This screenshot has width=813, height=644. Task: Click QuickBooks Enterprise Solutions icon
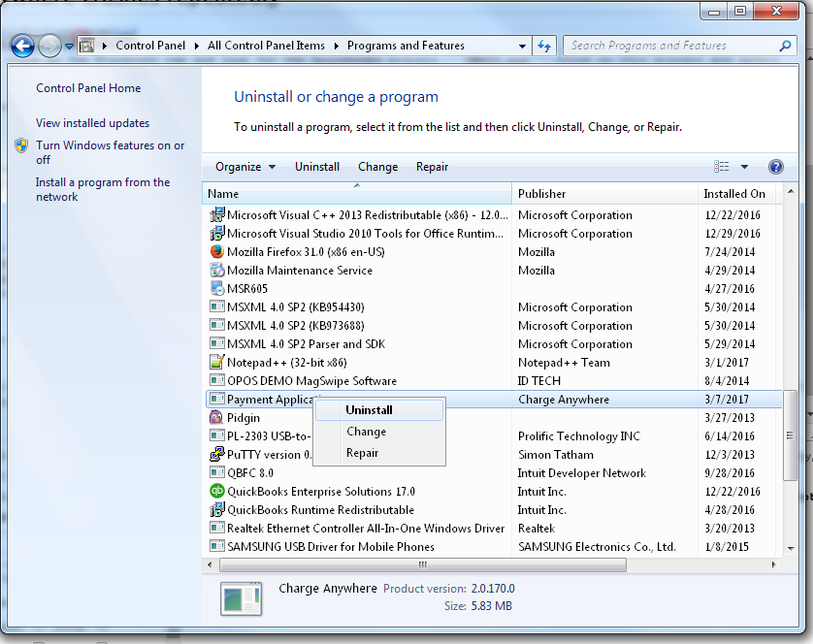click(x=217, y=492)
